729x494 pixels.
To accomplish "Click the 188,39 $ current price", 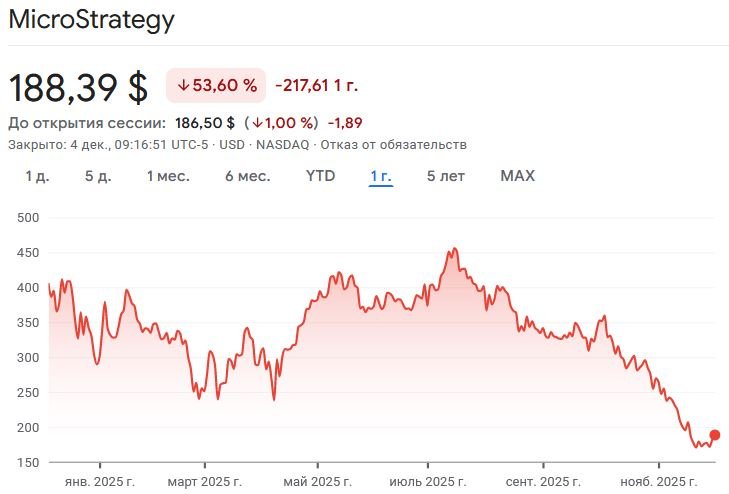I will click(79, 87).
